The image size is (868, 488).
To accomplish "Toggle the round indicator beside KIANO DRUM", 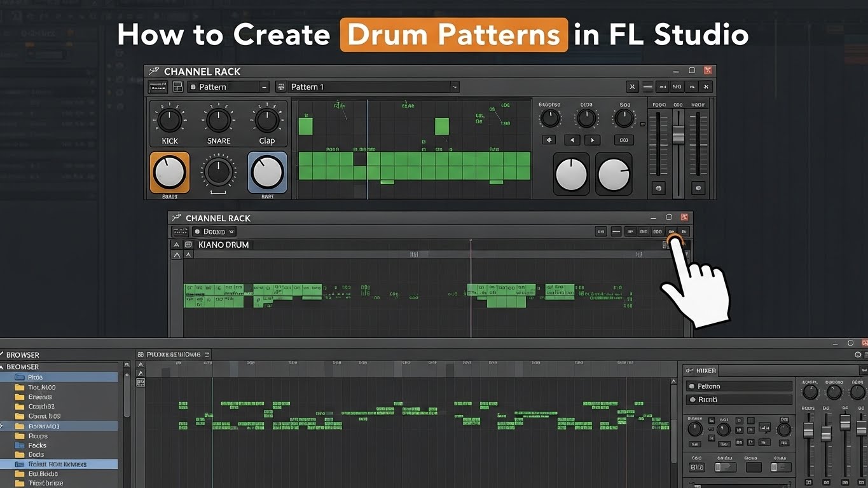I will 188,245.
